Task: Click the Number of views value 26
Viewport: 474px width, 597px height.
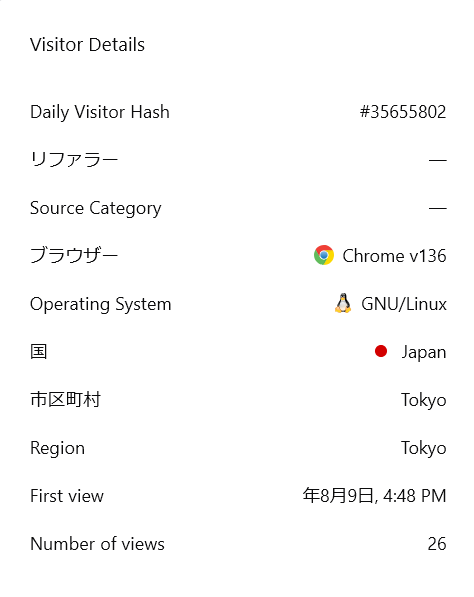Action: [437, 544]
